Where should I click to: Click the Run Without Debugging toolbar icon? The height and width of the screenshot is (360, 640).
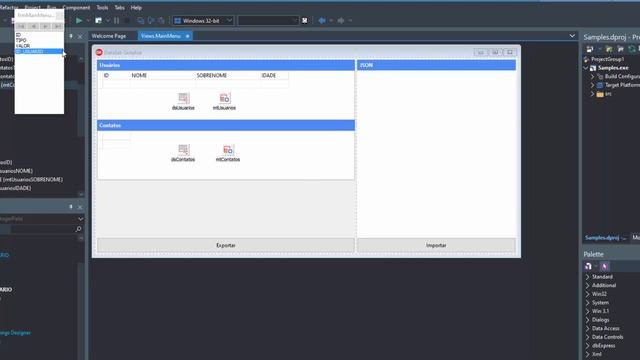coord(98,20)
